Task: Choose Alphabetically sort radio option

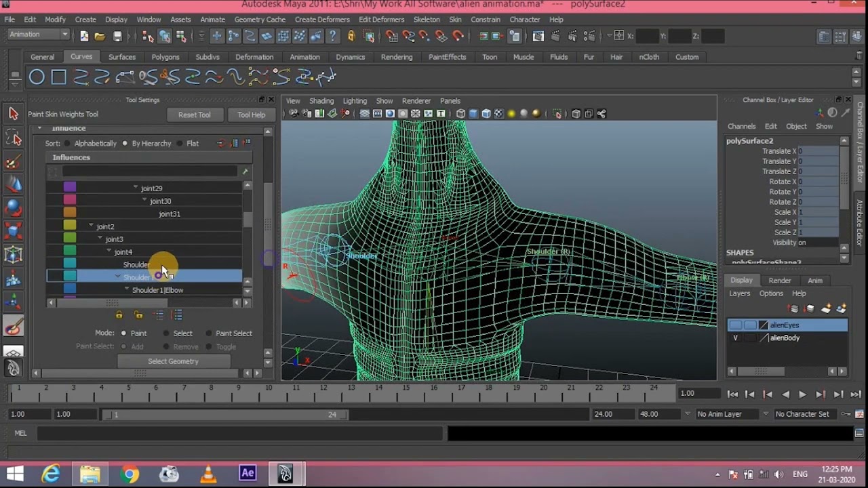Action: coord(67,144)
